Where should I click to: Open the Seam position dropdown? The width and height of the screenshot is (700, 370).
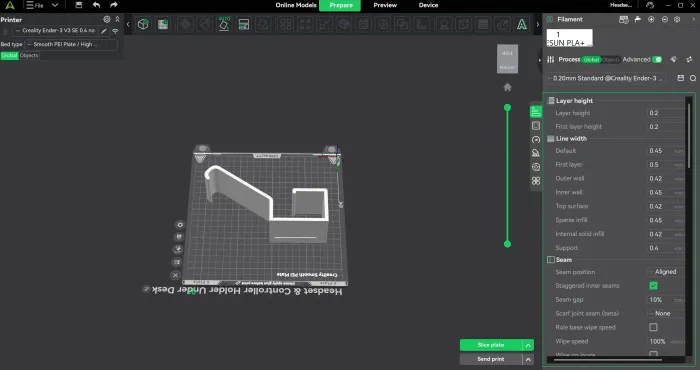(665, 272)
